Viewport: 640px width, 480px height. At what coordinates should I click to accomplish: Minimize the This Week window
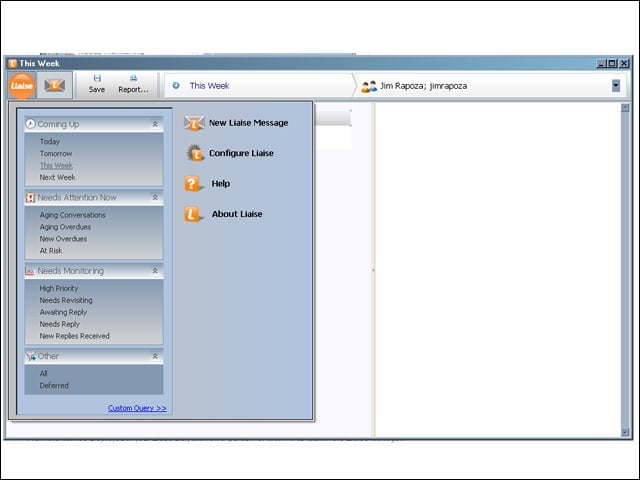click(x=602, y=63)
